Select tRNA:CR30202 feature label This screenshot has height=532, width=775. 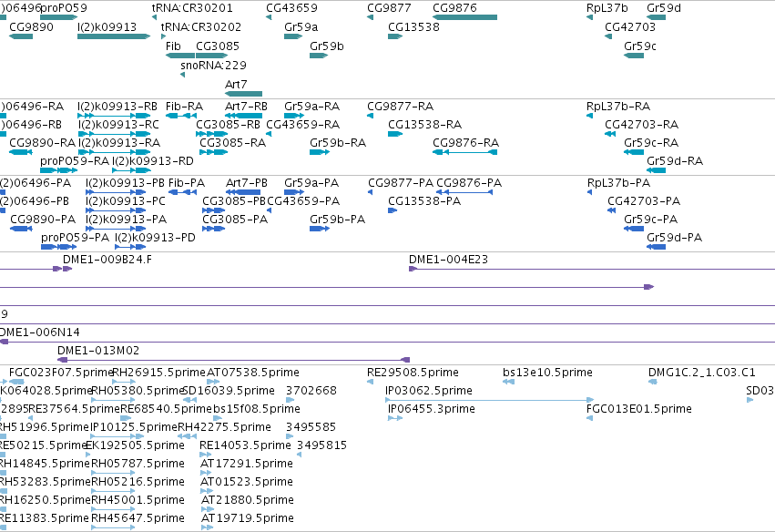(x=201, y=26)
